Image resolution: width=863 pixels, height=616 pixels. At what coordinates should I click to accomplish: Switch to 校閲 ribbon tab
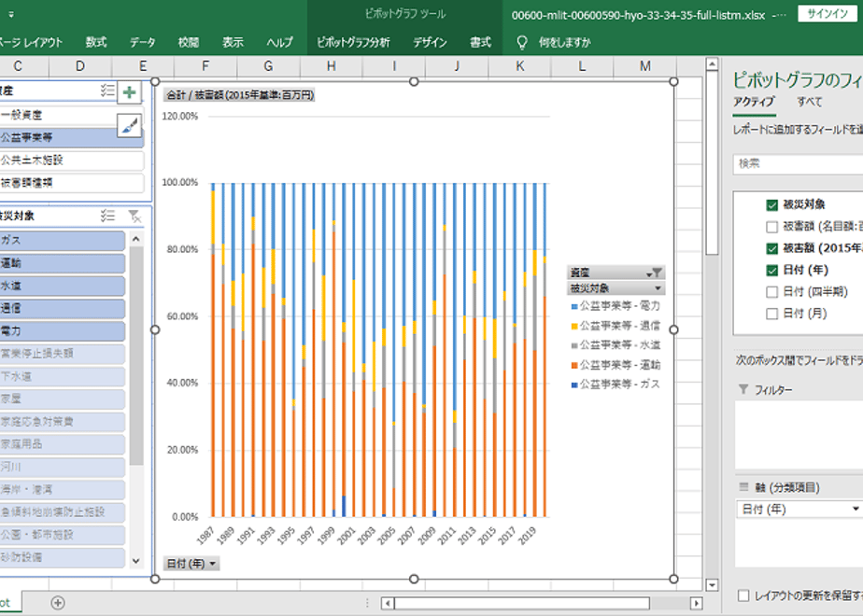click(x=189, y=42)
